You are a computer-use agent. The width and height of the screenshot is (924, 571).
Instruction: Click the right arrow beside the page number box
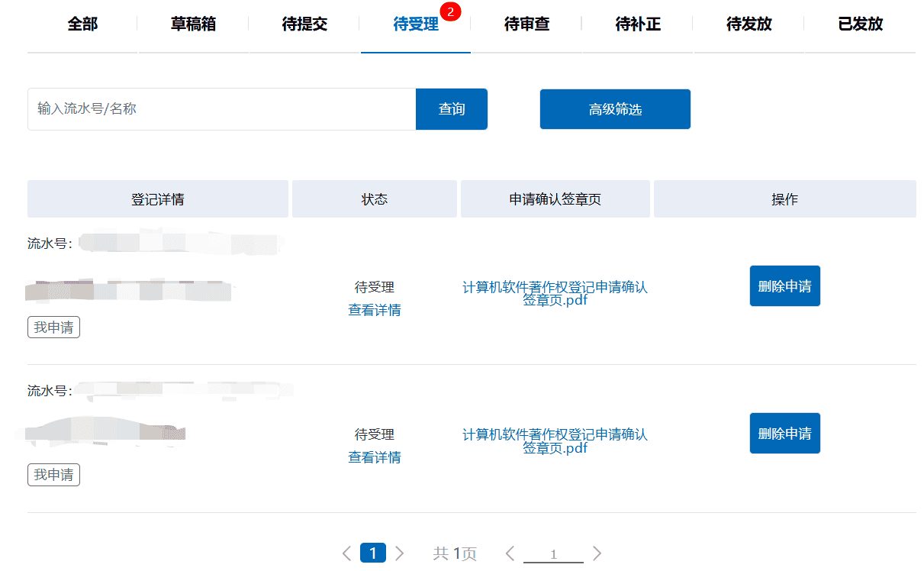pos(597,553)
